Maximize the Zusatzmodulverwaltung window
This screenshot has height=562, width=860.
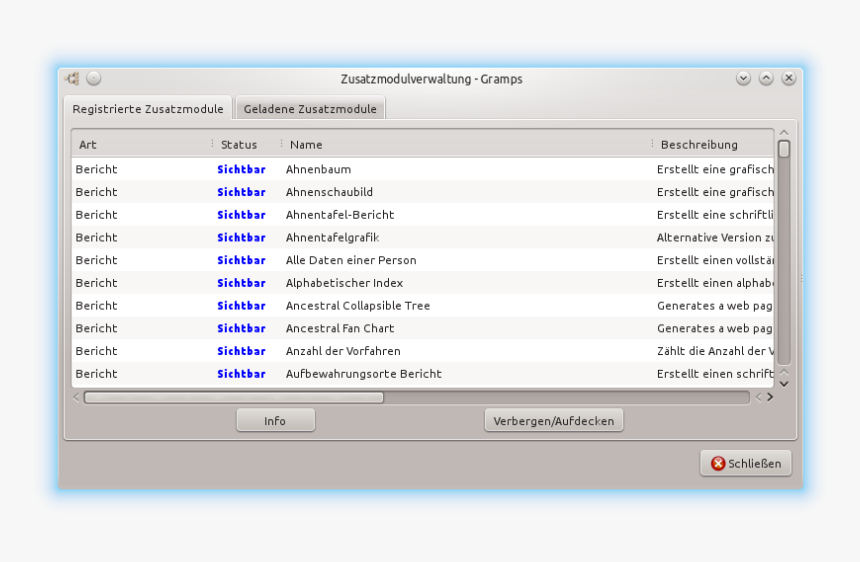(x=766, y=78)
